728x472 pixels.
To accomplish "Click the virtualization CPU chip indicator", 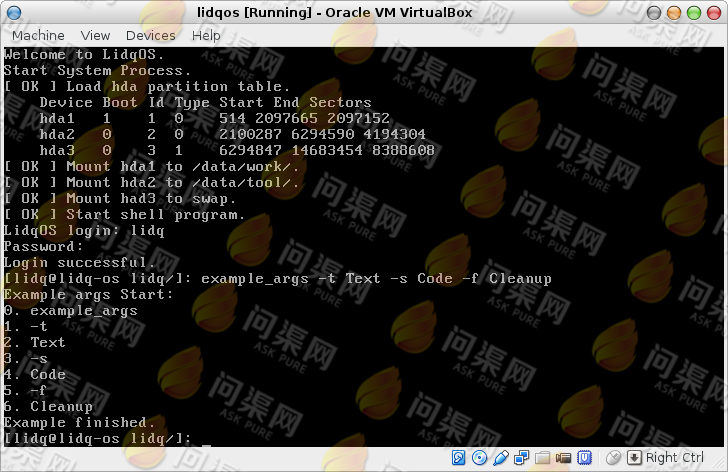I will click(584, 458).
